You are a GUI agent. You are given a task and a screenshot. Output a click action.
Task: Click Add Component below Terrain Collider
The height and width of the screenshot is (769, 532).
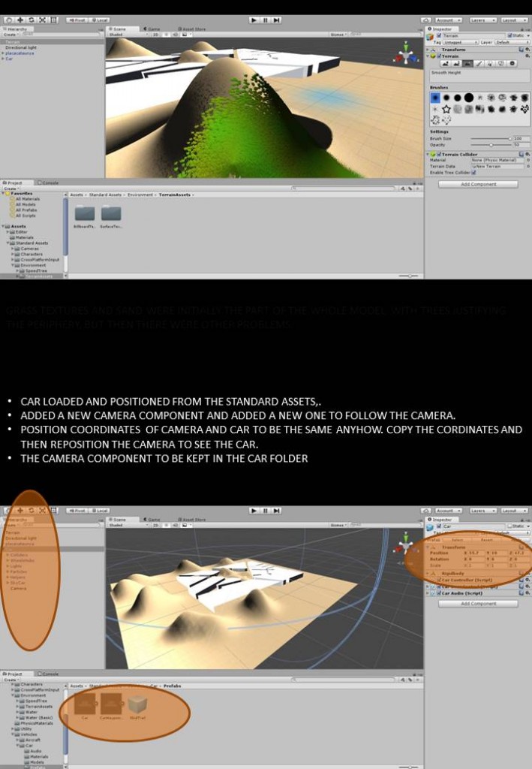[478, 184]
